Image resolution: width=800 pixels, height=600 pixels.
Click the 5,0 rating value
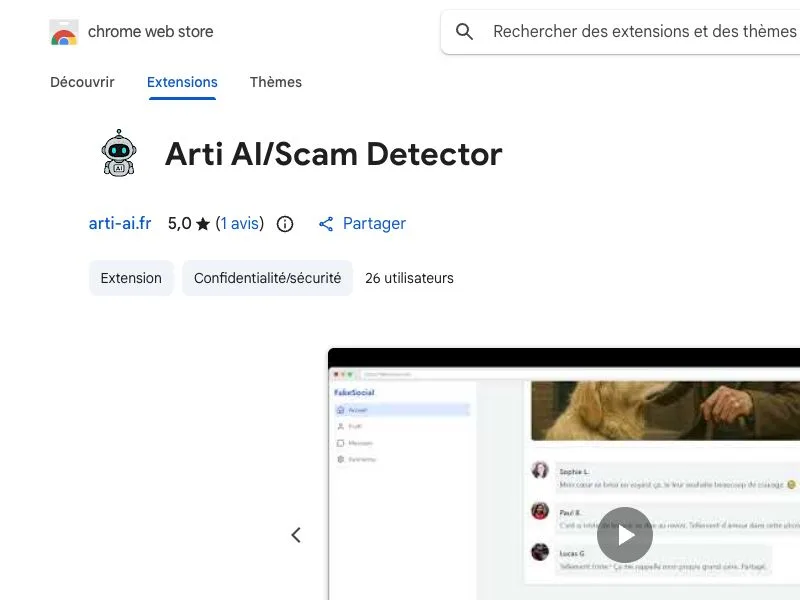click(x=180, y=223)
